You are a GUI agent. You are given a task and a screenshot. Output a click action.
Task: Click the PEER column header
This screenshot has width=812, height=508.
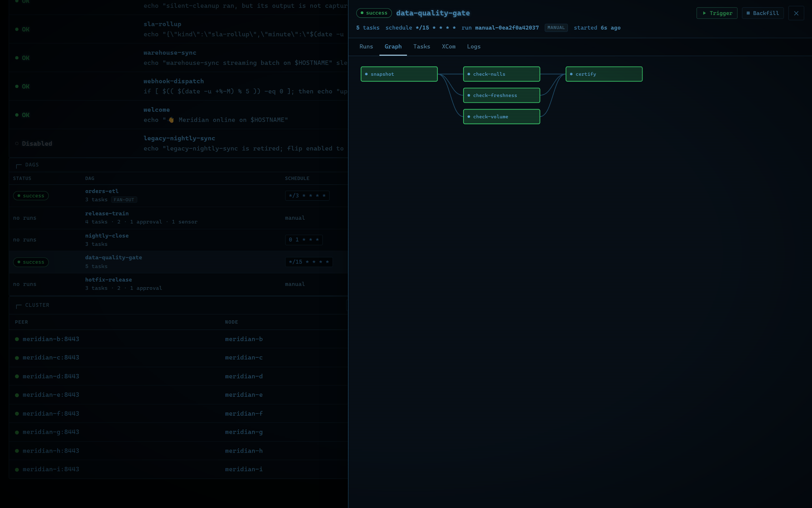coord(22,322)
